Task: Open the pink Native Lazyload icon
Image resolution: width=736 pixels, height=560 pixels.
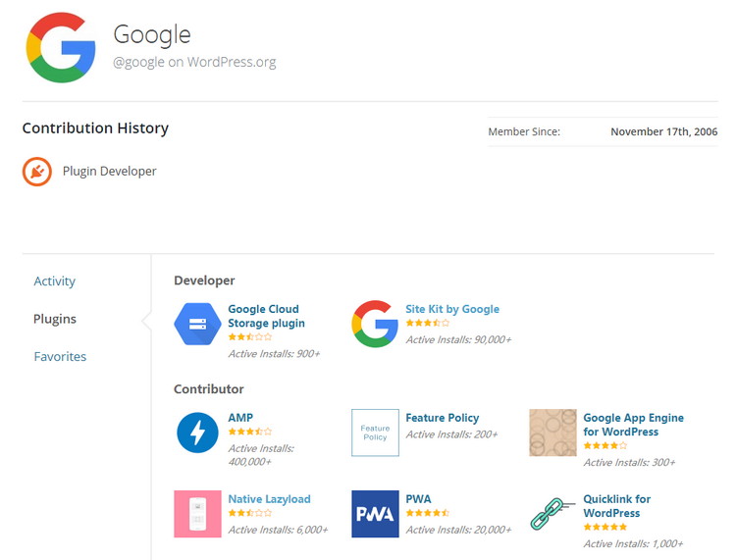Action: pyautogui.click(x=197, y=514)
